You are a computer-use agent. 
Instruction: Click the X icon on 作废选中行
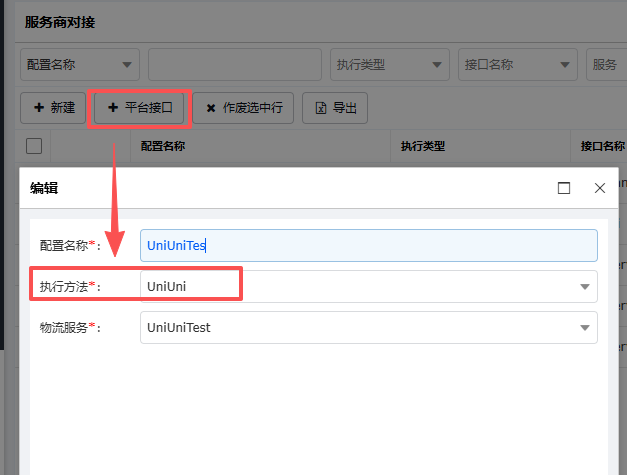point(211,108)
